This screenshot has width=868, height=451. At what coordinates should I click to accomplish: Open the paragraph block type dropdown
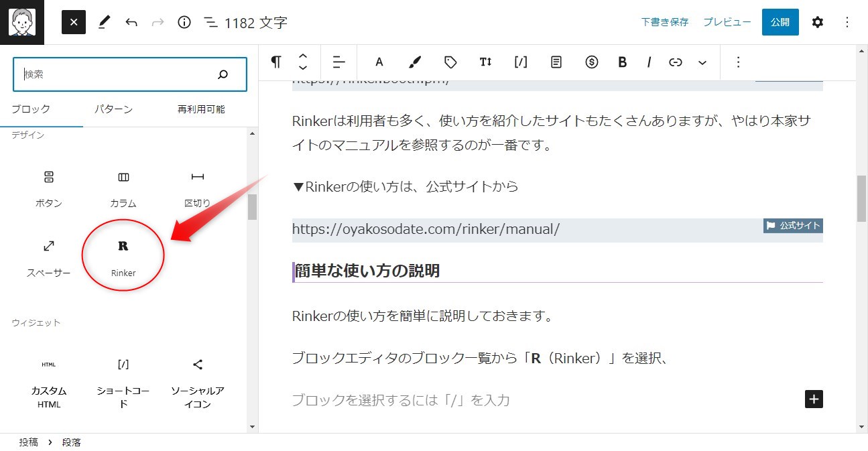pos(275,62)
